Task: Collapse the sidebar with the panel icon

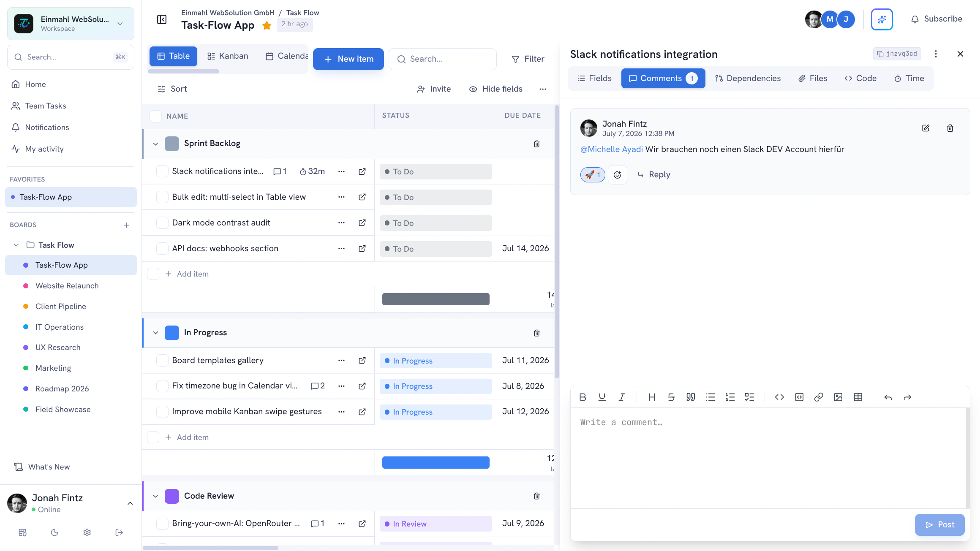Action: 162,19
